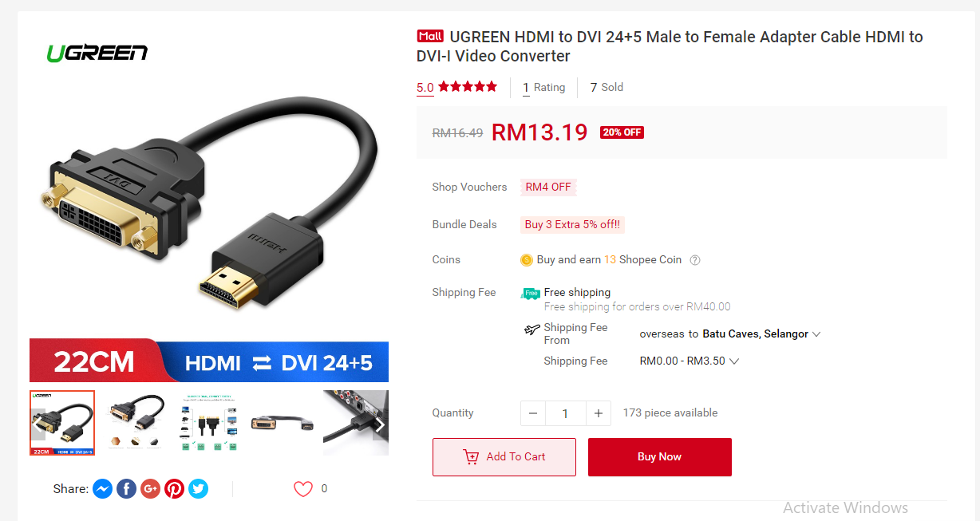Increase quantity with plus button

(x=599, y=413)
